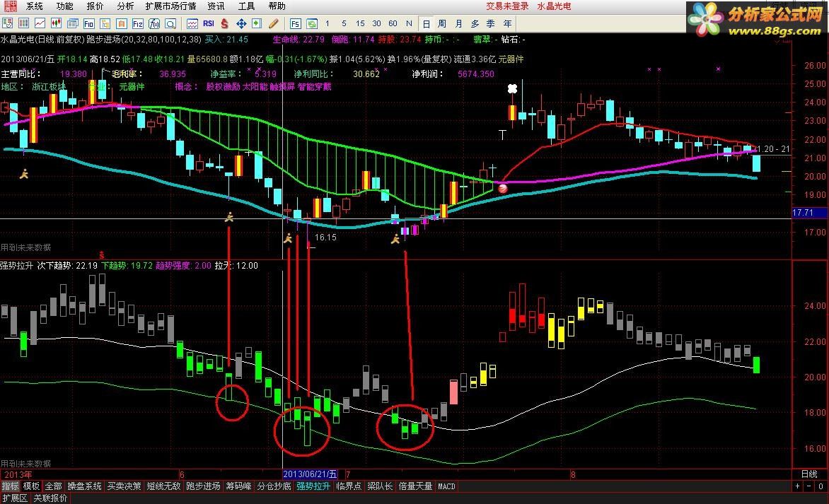Screen dimensions: 829x504
Task: Switch to 30-minute period
Action: tap(376, 23)
